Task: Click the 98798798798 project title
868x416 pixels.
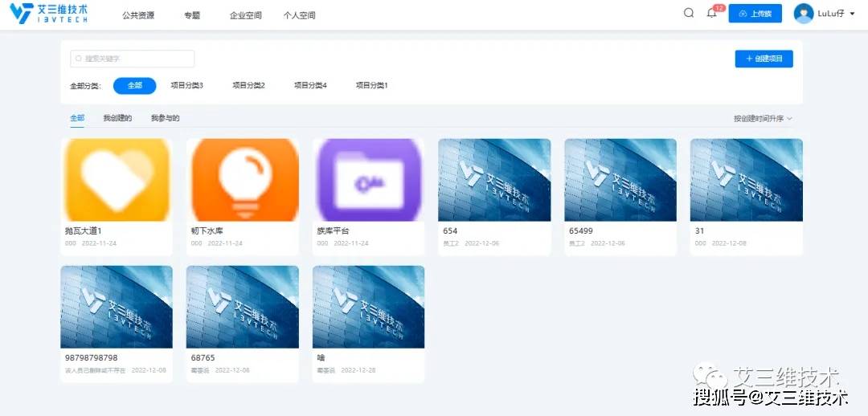Action: (92, 358)
